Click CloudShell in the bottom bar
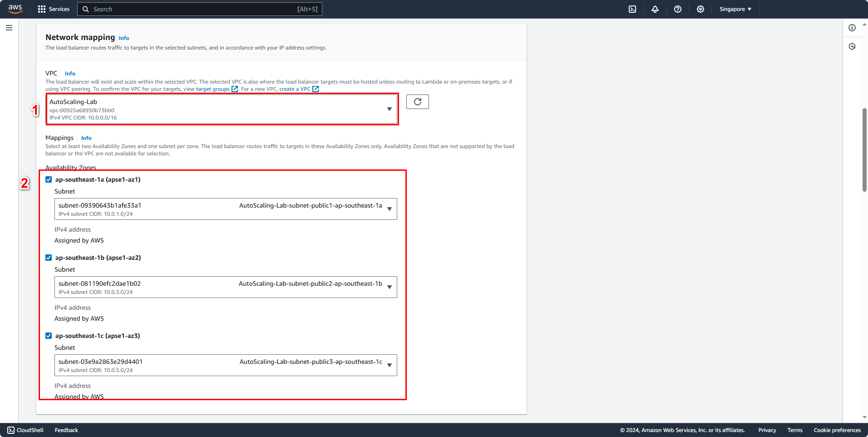The height and width of the screenshot is (437, 868). click(25, 430)
